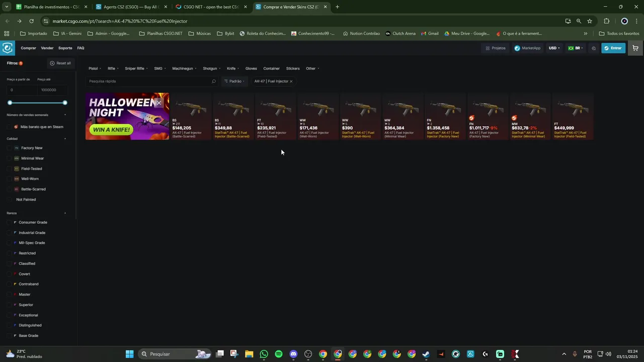Check the Minimal Wear quality filter
The height and width of the screenshot is (362, 644).
[x=9, y=158]
